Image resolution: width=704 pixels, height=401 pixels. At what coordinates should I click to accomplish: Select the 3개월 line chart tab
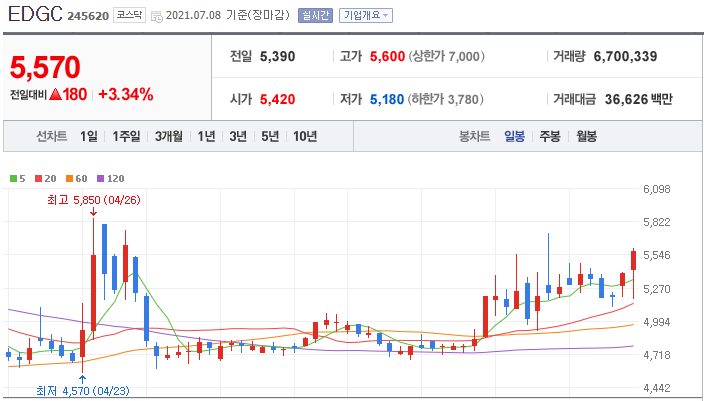click(169, 136)
